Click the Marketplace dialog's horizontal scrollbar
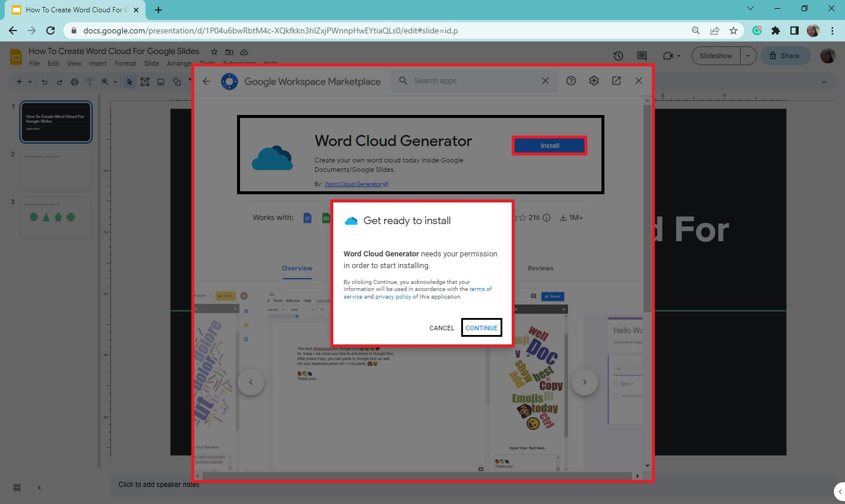The image size is (845, 504). [x=417, y=476]
